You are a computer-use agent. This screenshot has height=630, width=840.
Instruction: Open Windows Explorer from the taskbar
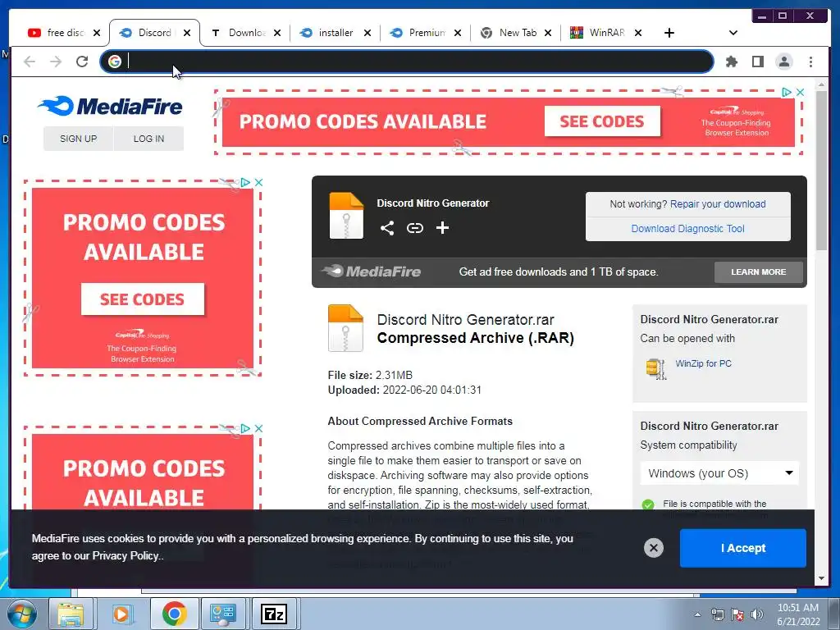(x=71, y=614)
